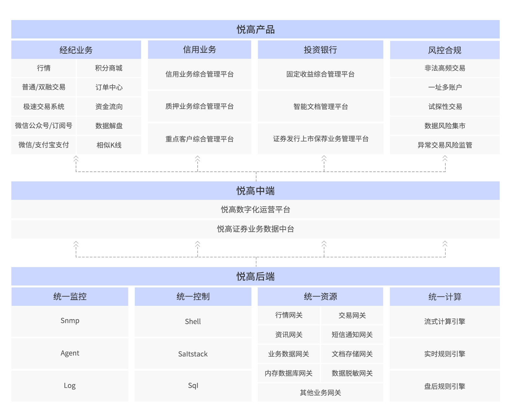Click the 悦高数字化运营平台 row

coord(255,210)
